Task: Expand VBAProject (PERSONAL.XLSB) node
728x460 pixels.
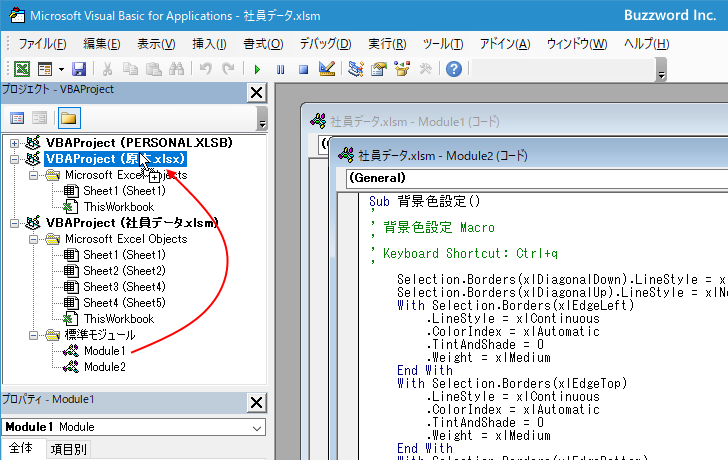Action: coord(14,143)
